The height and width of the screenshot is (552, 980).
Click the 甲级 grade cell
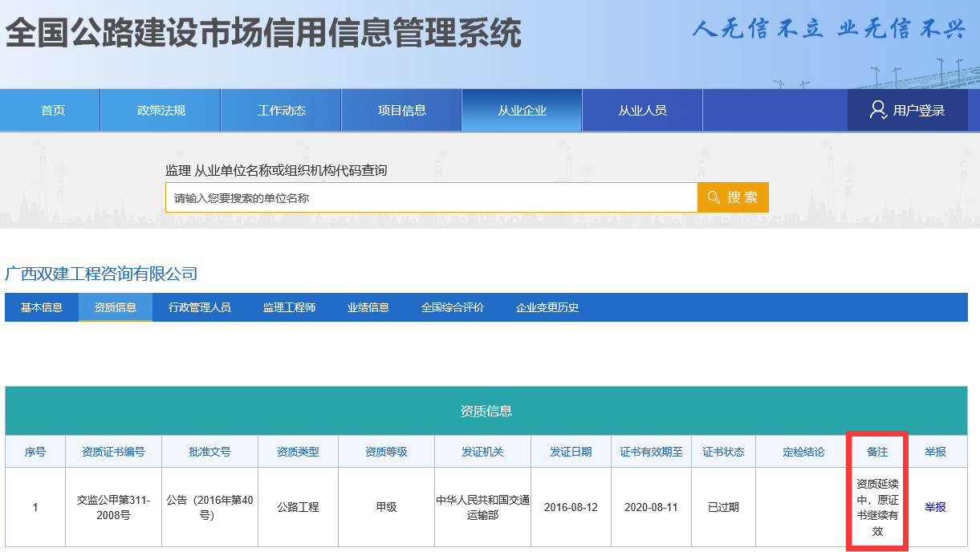(386, 507)
